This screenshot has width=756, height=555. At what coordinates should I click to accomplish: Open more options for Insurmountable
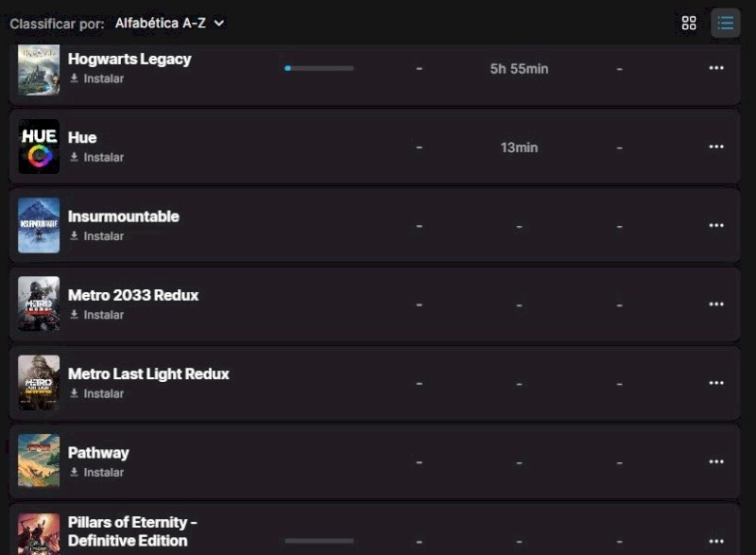716,225
